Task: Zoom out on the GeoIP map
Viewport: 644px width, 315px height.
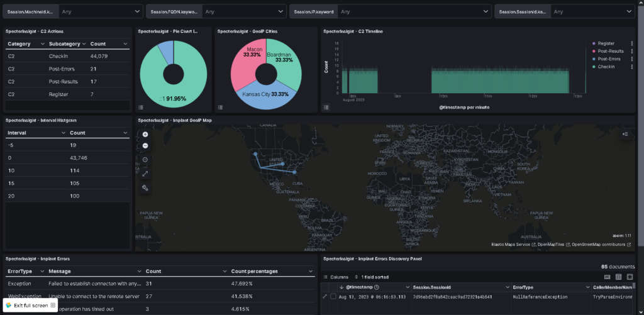Action: tap(145, 146)
